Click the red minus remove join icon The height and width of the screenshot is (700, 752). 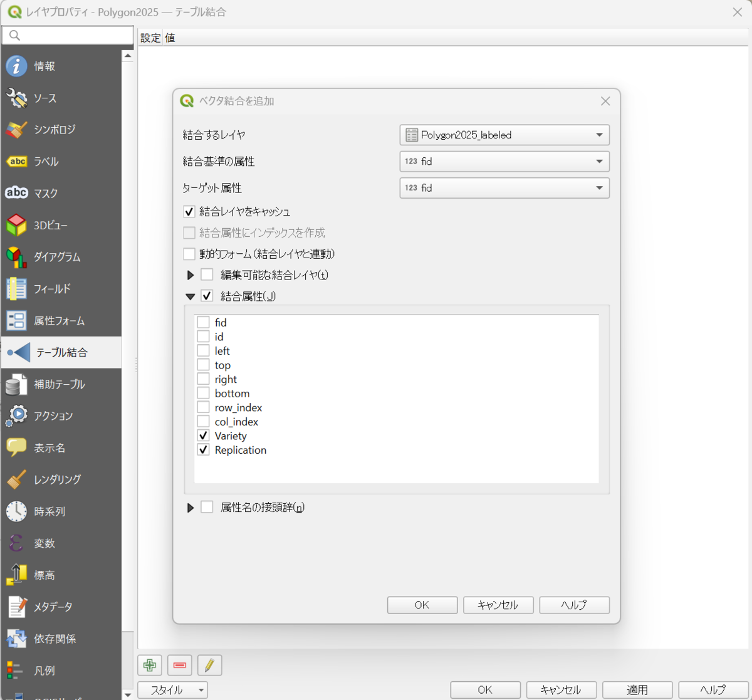[180, 665]
